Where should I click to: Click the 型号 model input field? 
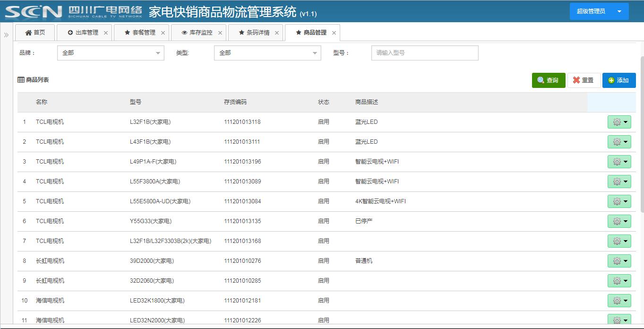[424, 53]
